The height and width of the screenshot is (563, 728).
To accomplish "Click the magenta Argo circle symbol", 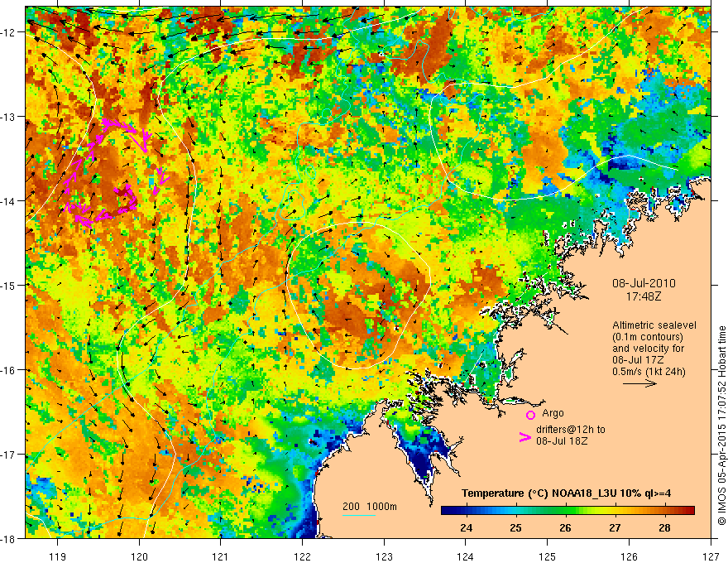I will 530,415.
